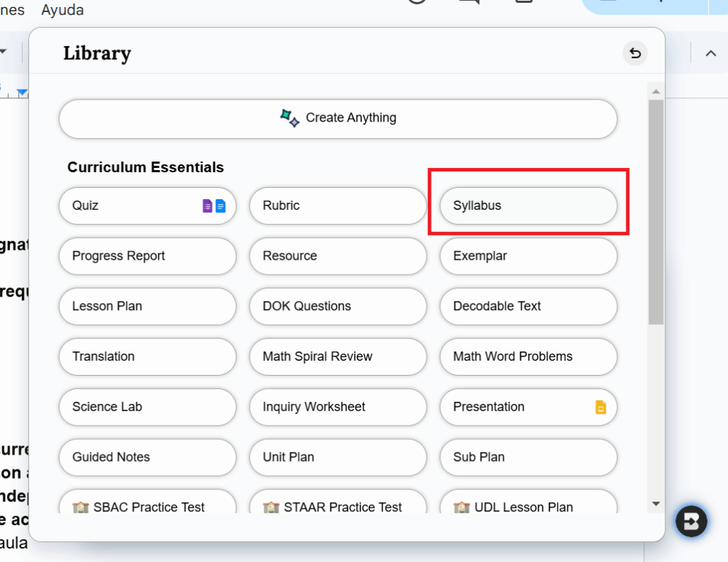Click the Library scrollbar up arrow
Viewport: 728px width, 562px height.
655,92
